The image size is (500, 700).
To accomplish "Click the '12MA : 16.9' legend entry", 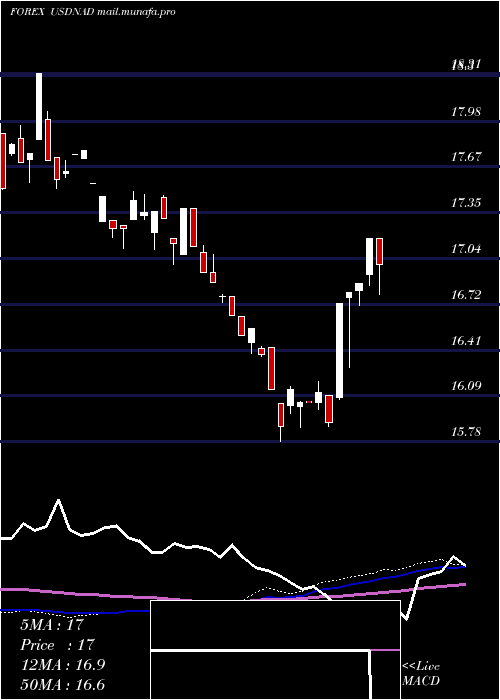I will (62, 665).
